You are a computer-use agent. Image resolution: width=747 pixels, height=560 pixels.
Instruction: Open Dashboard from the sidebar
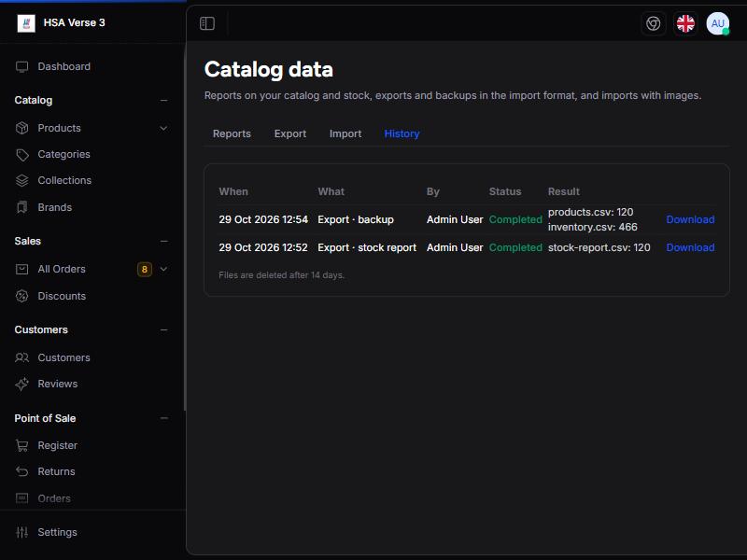tap(63, 66)
